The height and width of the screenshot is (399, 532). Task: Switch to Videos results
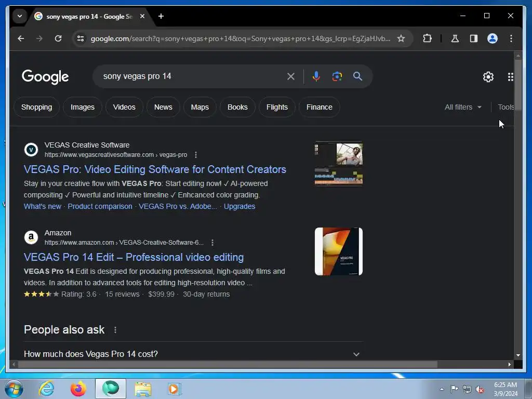pyautogui.click(x=124, y=107)
